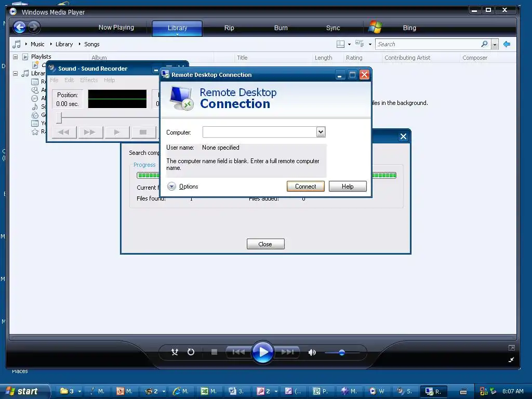
Task: Click the music note icon in breadcrumb
Action: tap(16, 44)
